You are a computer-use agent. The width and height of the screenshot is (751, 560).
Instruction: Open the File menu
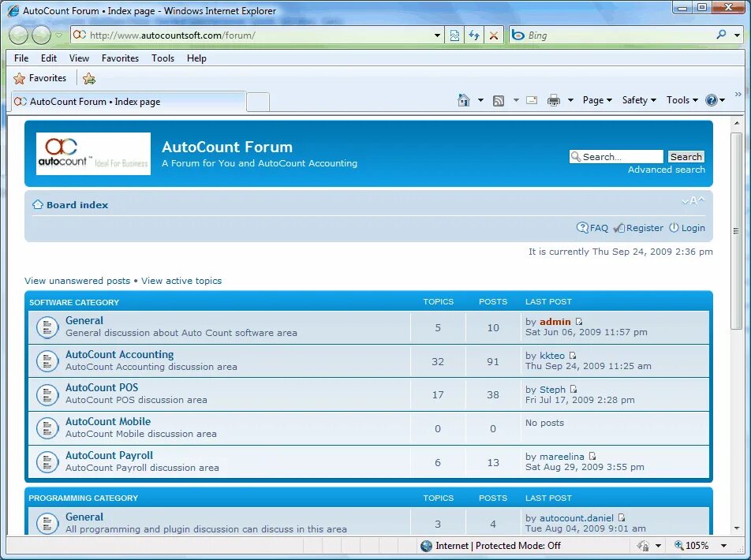point(21,58)
